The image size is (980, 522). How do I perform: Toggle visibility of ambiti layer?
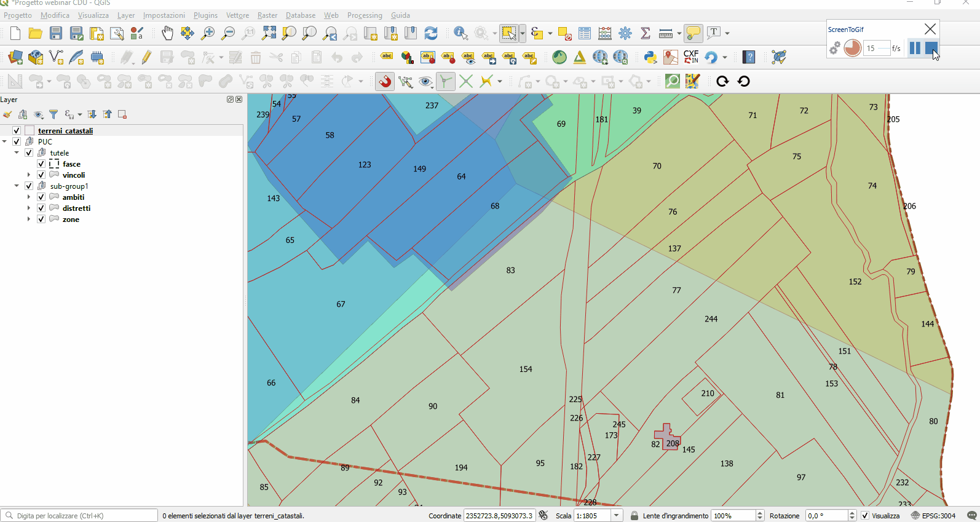[41, 197]
